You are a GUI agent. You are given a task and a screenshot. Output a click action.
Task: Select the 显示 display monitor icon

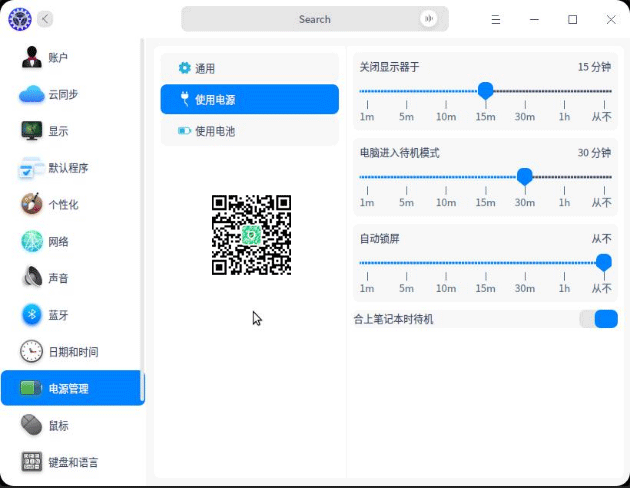click(31, 131)
